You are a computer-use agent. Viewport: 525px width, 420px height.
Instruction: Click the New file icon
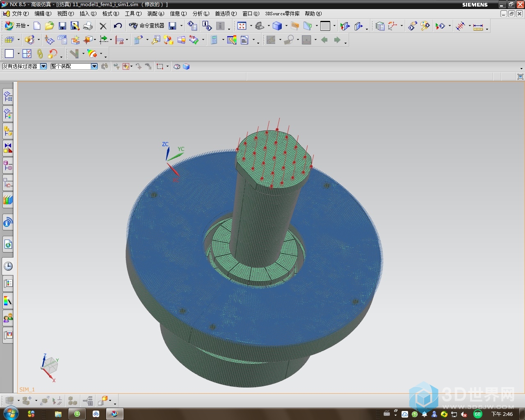pos(37,26)
